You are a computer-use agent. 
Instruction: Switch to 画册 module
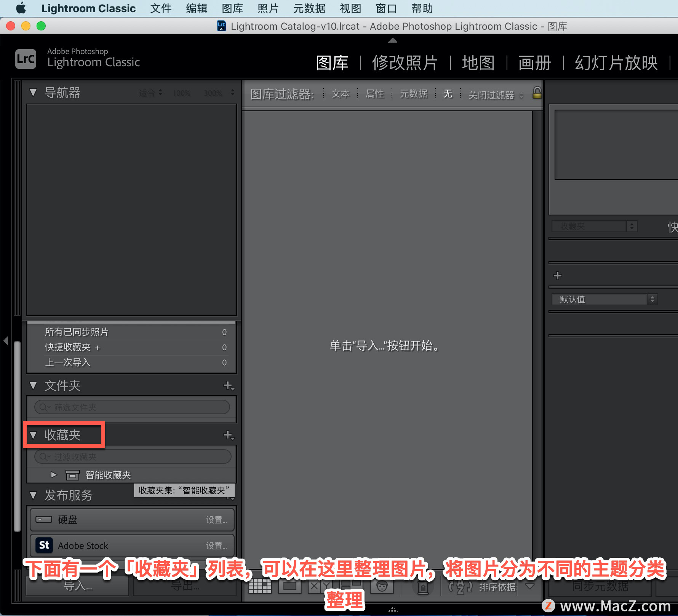(535, 63)
